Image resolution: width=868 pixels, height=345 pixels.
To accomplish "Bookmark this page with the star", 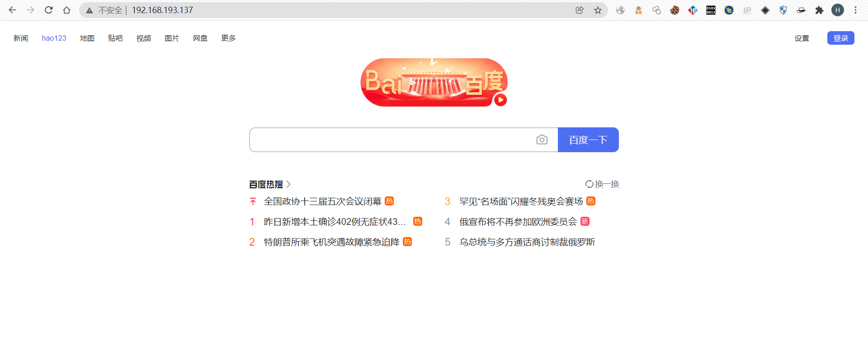I will (598, 10).
